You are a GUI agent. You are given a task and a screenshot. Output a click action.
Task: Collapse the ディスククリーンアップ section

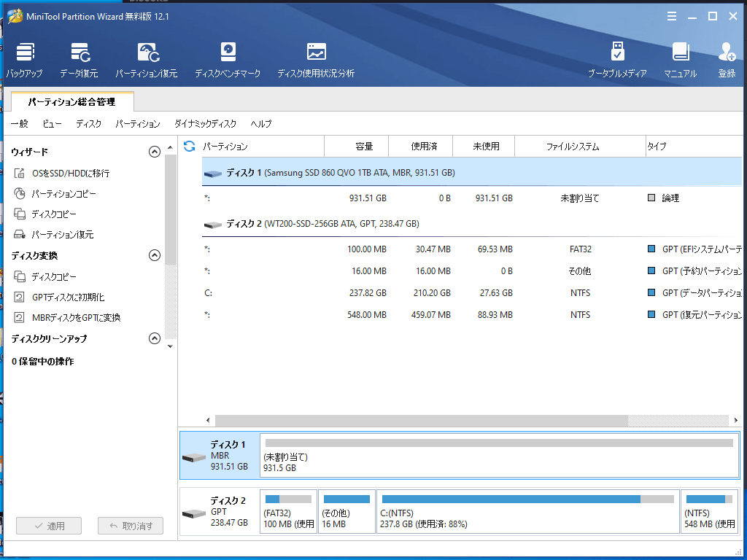pyautogui.click(x=154, y=338)
